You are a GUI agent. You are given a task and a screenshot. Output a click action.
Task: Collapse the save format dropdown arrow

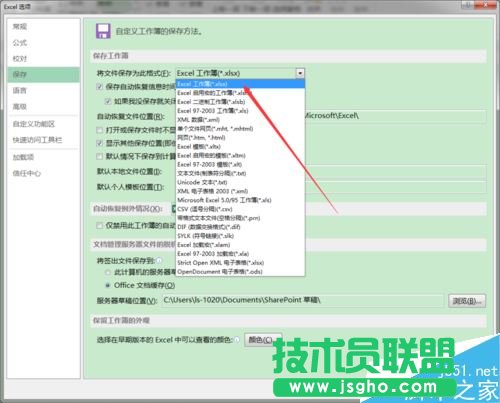point(300,73)
